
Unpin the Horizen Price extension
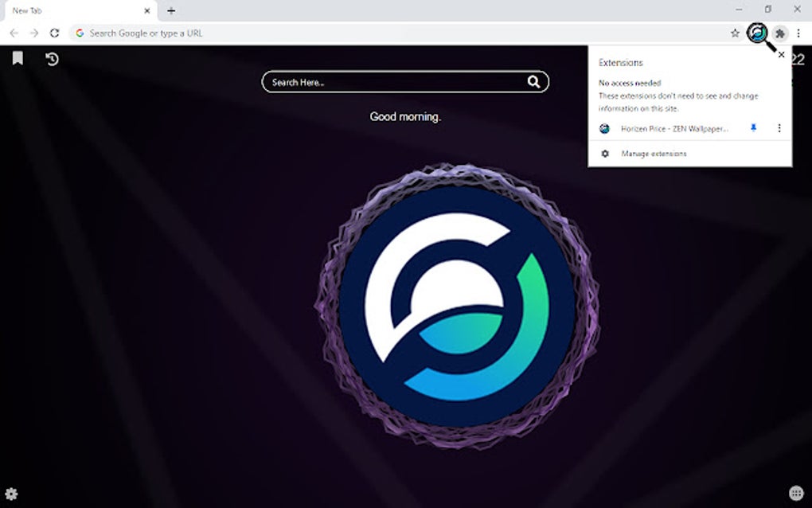753,128
